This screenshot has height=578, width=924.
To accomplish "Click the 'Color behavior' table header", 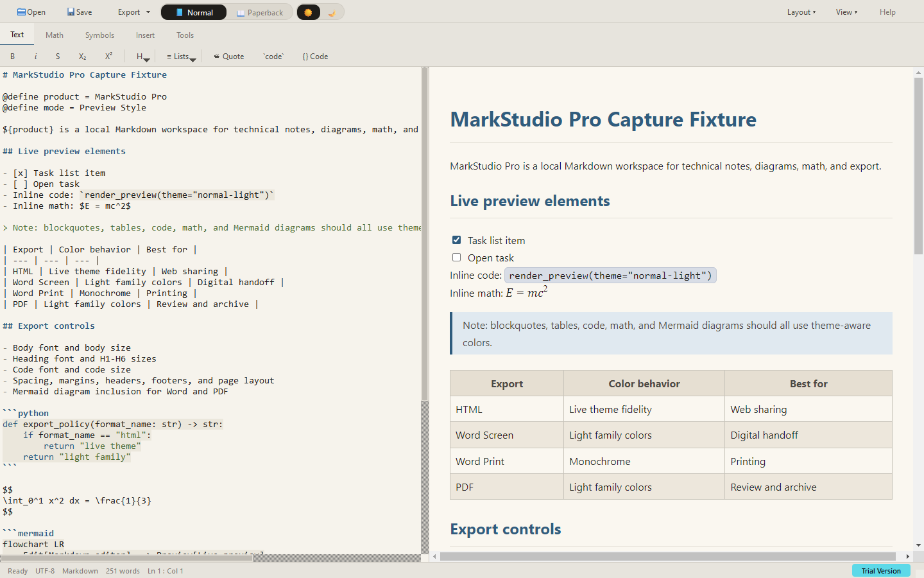I will [x=644, y=383].
